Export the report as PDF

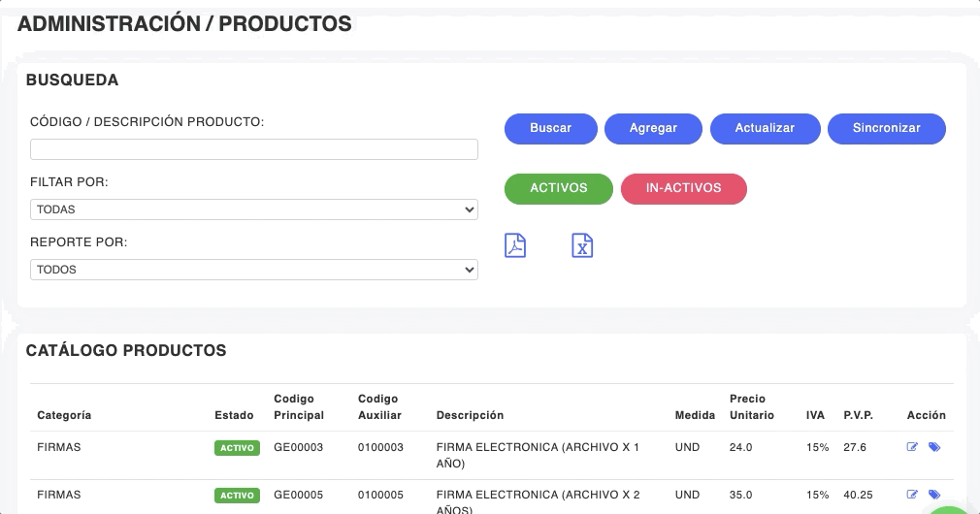(515, 245)
